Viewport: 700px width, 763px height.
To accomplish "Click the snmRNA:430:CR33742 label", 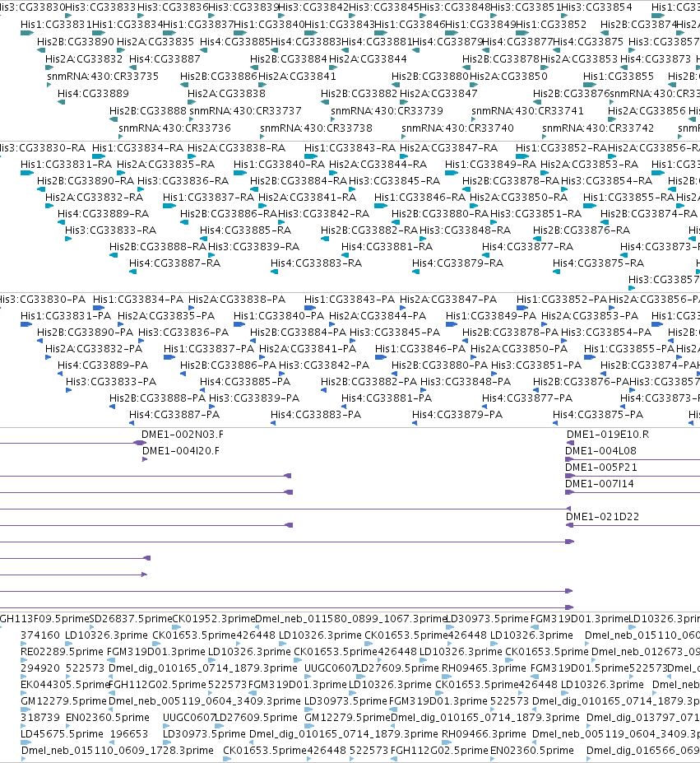I will point(598,128).
